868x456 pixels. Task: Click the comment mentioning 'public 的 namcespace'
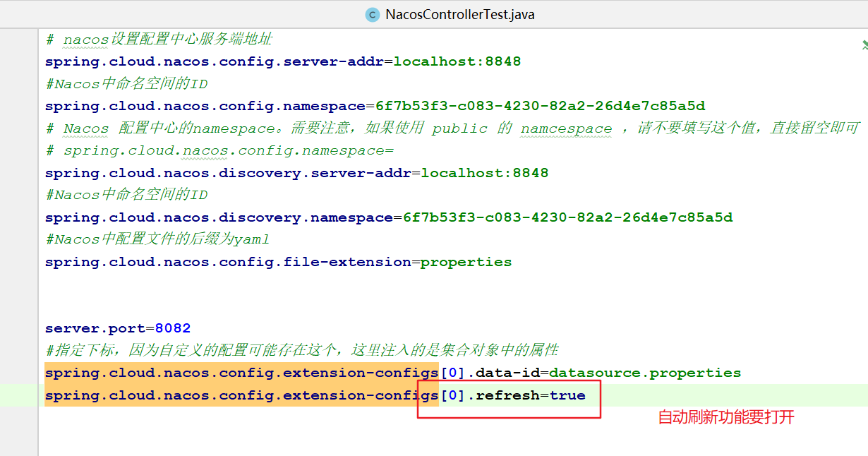452,128
